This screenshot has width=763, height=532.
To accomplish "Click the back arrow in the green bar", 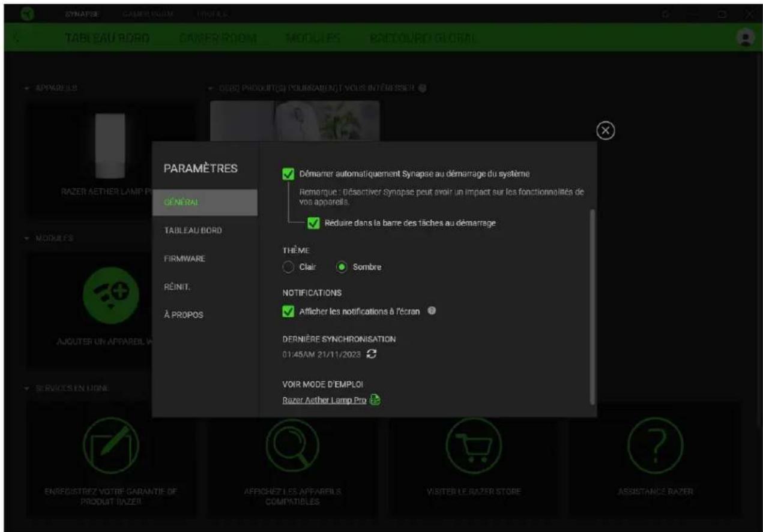I will (x=16, y=38).
